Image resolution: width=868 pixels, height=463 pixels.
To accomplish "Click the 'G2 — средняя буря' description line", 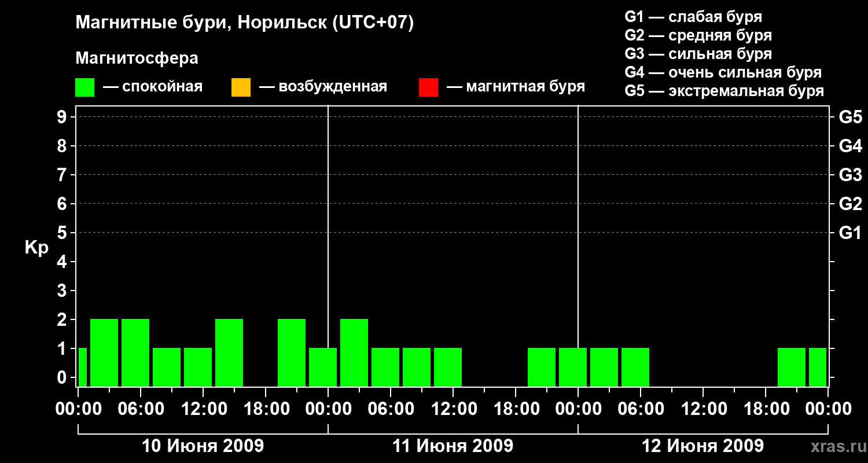I will [698, 35].
